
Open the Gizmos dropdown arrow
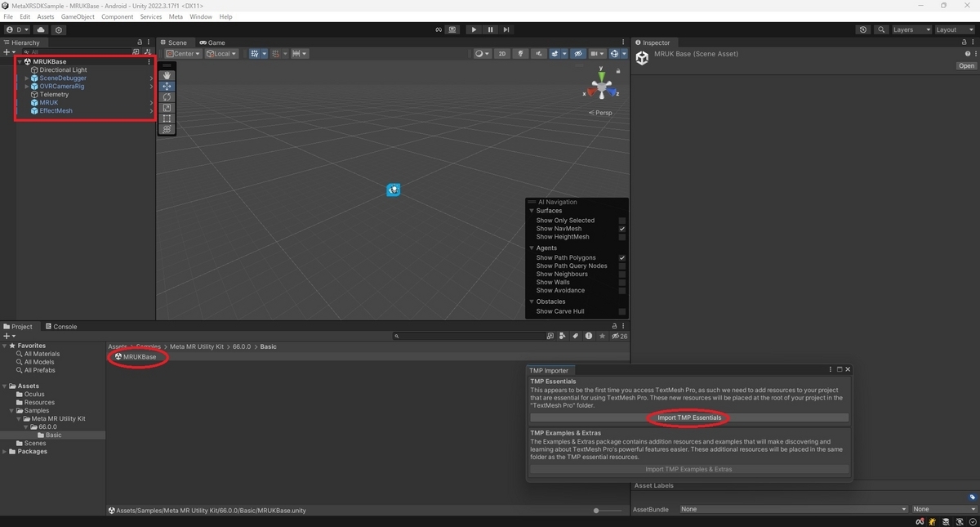pyautogui.click(x=625, y=54)
